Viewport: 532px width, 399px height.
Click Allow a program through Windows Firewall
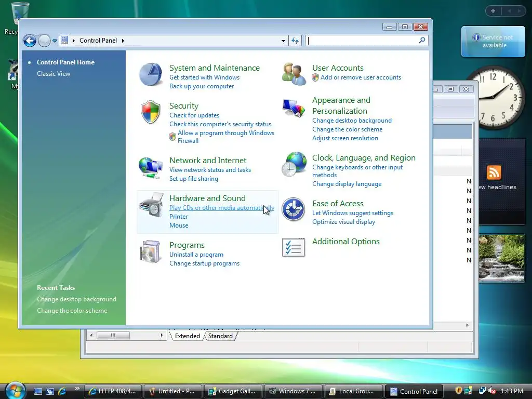click(226, 137)
